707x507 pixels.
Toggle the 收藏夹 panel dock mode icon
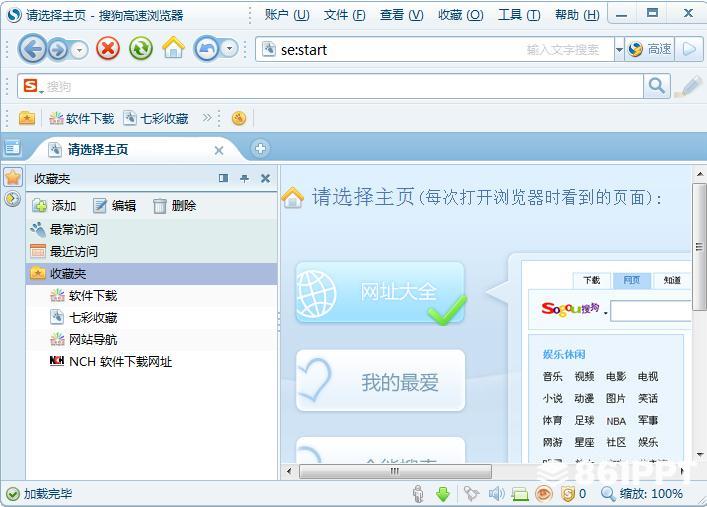tap(223, 178)
